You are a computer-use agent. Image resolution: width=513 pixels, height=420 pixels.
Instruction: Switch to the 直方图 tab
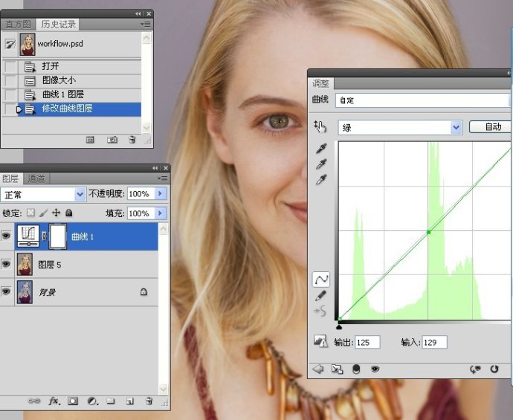point(18,25)
